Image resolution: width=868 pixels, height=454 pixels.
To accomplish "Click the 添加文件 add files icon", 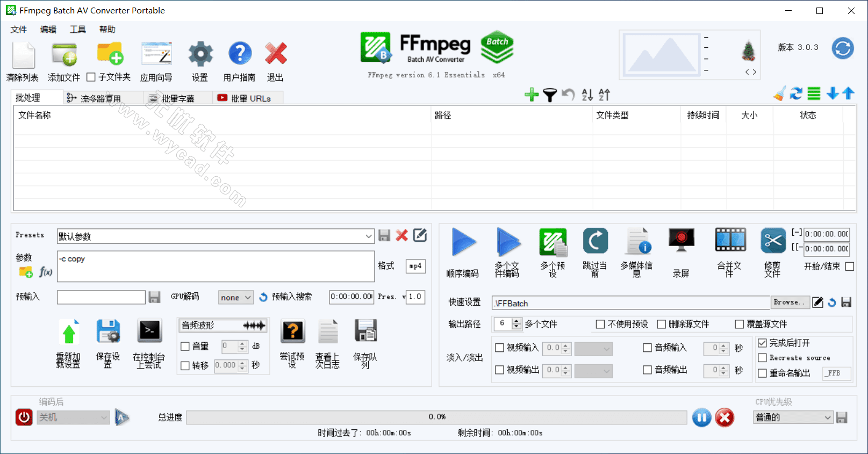I will click(x=64, y=55).
